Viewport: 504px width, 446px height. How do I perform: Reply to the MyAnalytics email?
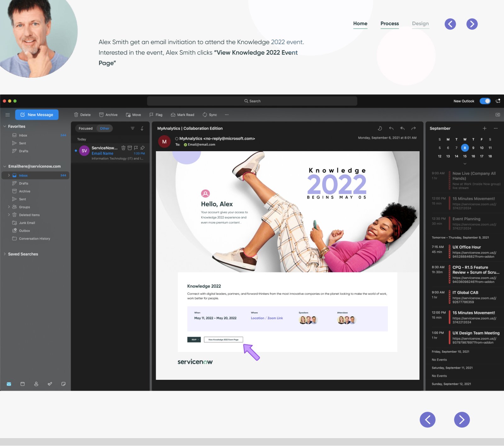tap(391, 128)
